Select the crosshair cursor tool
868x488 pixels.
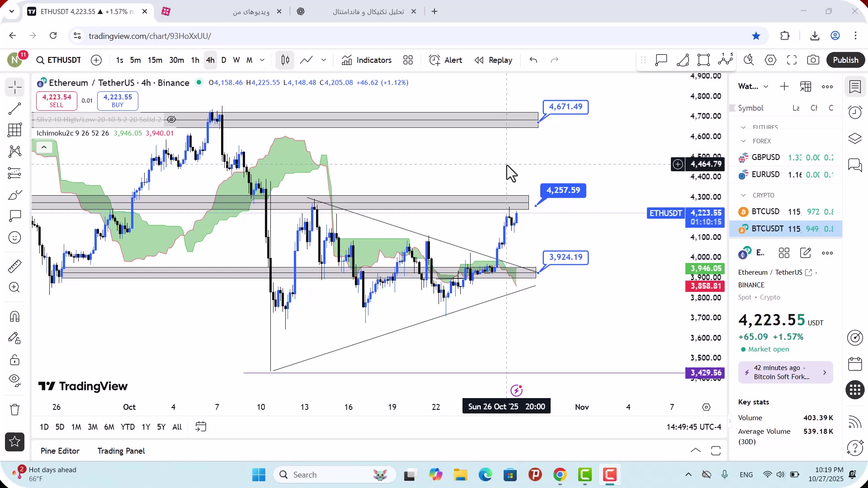[14, 87]
